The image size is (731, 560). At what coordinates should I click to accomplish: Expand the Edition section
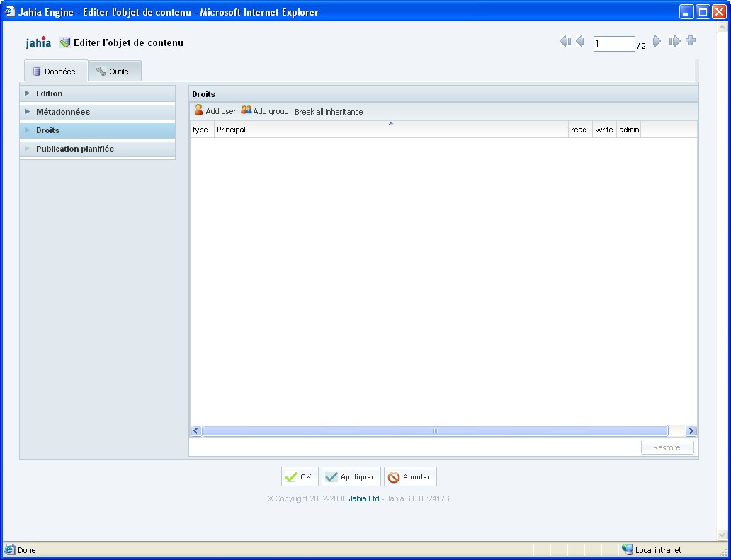(x=28, y=93)
